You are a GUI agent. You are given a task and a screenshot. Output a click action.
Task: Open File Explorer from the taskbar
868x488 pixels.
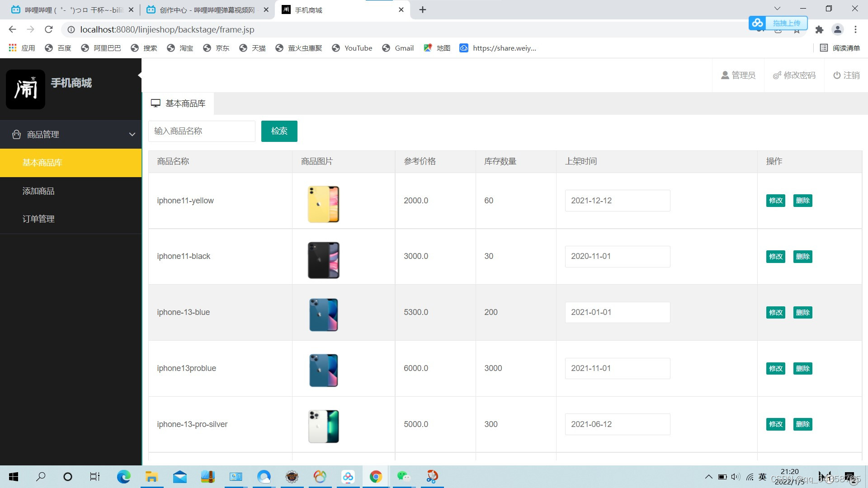(x=151, y=477)
